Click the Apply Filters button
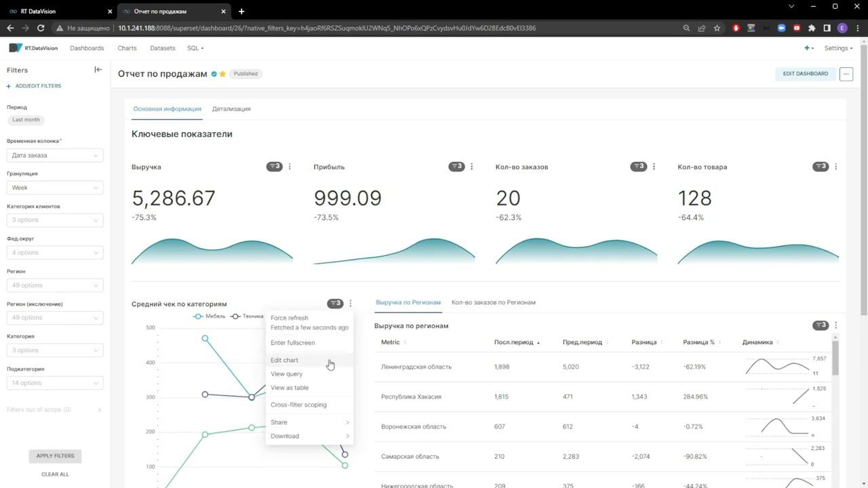The image size is (868, 488). [55, 456]
